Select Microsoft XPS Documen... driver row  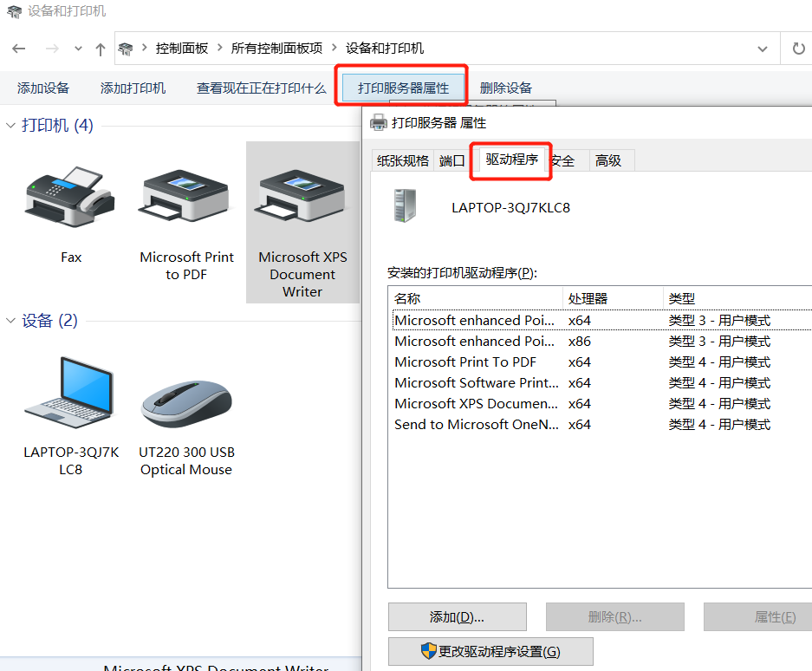(602, 403)
